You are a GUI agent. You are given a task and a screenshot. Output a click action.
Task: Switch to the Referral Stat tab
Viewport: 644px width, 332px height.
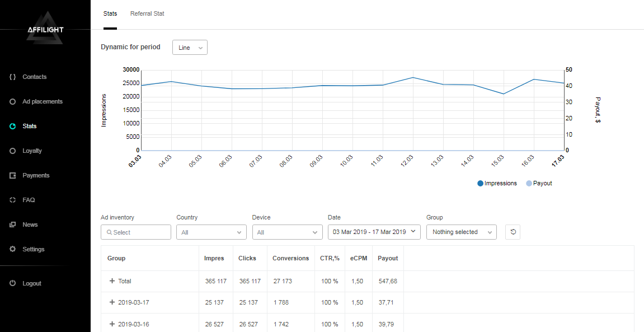click(x=147, y=13)
